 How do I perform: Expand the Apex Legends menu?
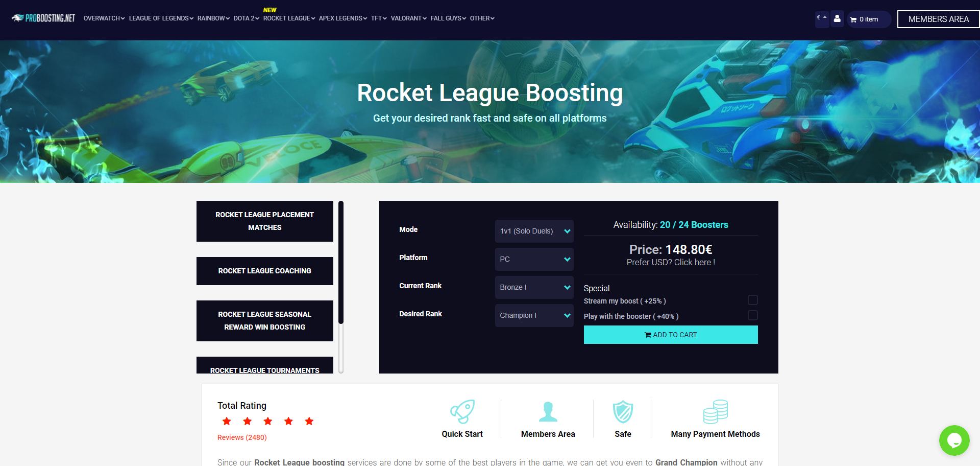coord(343,18)
